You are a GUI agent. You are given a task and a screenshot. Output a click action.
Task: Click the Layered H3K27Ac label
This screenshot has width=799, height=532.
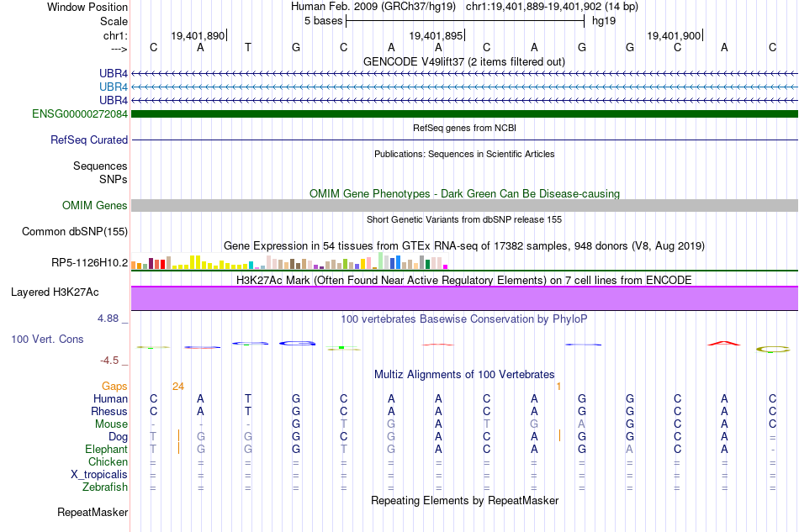(x=55, y=292)
